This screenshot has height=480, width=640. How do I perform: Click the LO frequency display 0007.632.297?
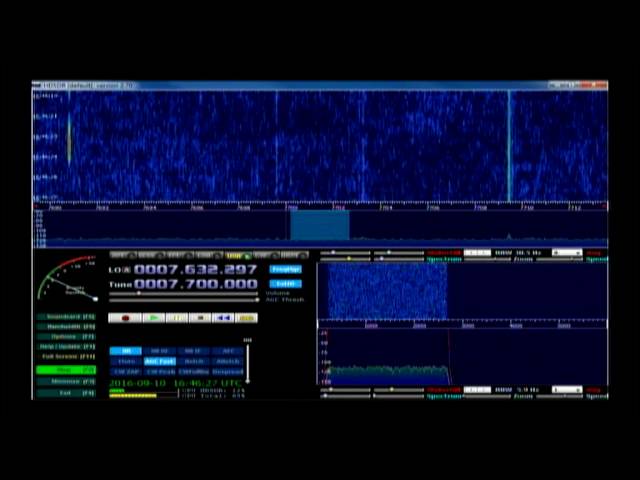pos(196,269)
